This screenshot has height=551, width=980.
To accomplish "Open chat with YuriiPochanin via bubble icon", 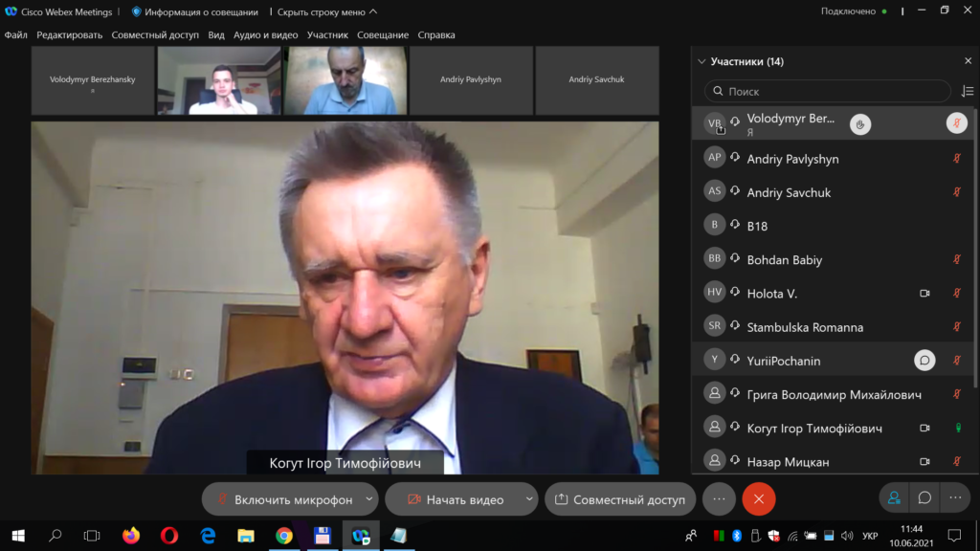I will pos(924,361).
